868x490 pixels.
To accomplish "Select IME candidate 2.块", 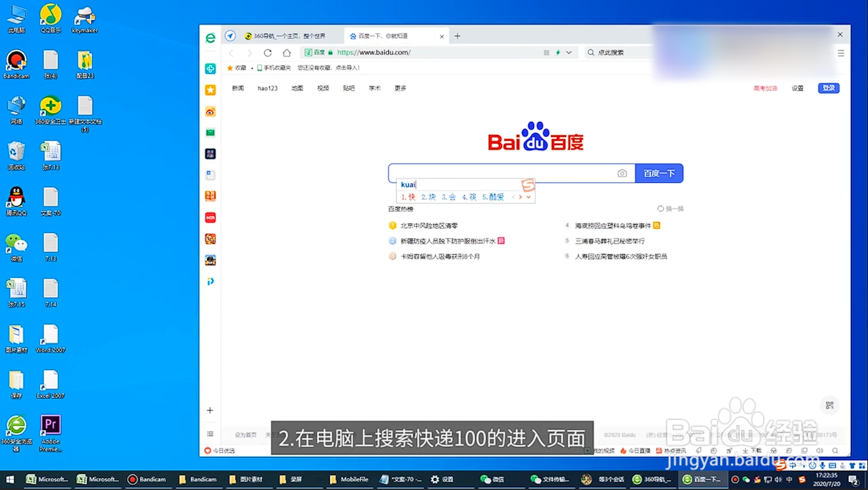I will tap(428, 197).
